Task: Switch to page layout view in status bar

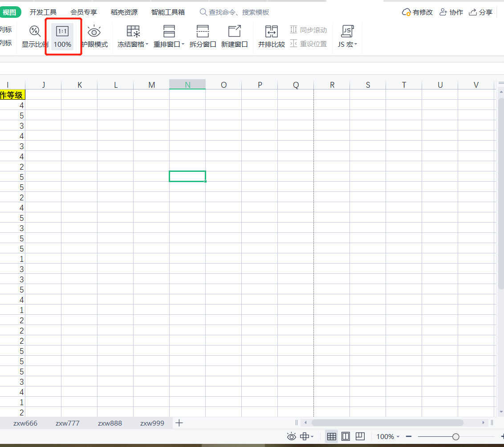Action: click(x=345, y=437)
